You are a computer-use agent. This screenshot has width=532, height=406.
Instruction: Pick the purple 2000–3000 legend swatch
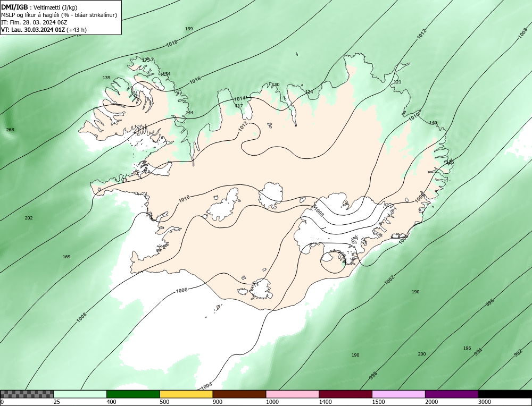coord(452,394)
